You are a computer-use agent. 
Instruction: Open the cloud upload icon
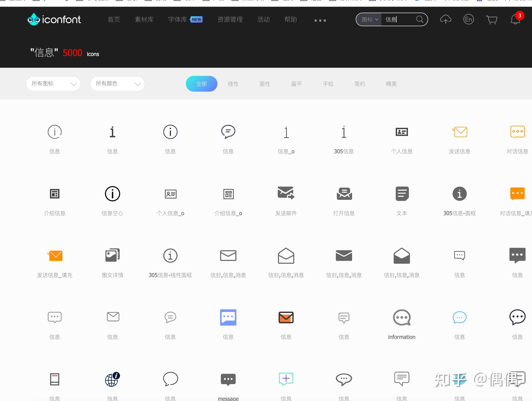445,19
